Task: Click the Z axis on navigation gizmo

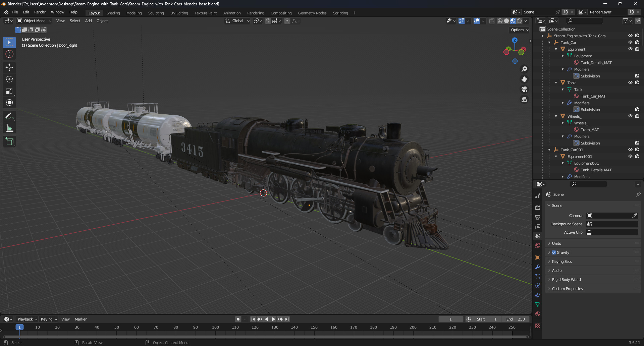Action: 515,40
